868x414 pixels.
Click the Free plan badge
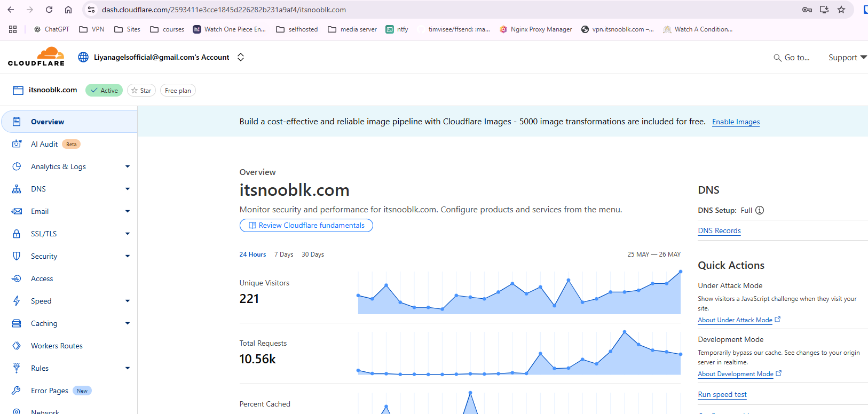(x=178, y=91)
